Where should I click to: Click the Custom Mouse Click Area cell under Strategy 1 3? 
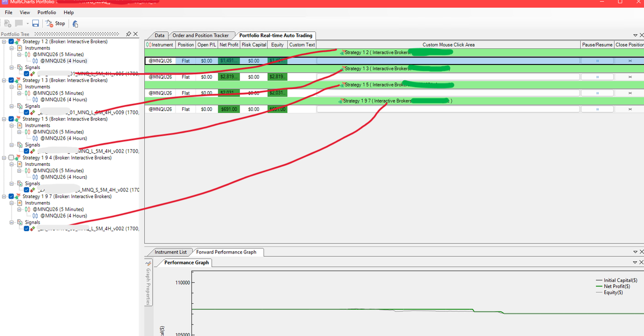[448, 77]
